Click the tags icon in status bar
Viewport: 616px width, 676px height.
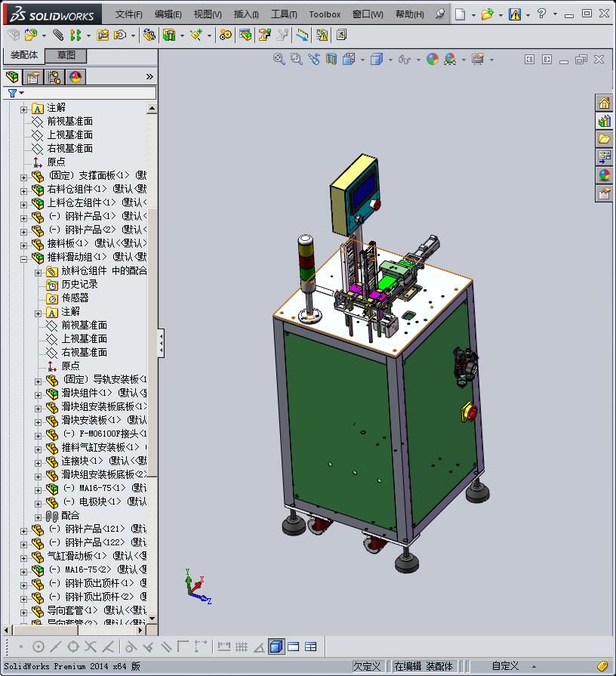coord(603,666)
